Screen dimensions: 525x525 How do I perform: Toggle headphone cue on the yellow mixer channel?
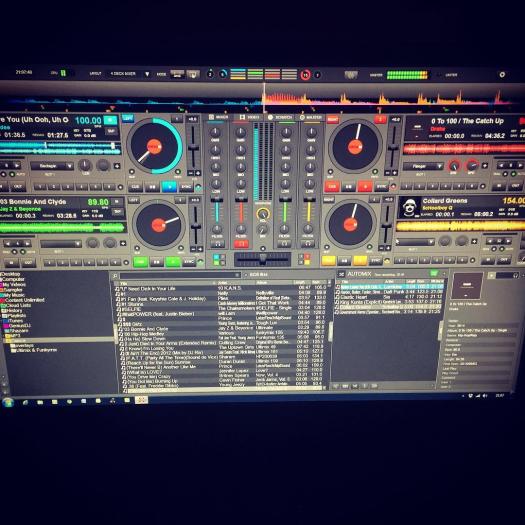pos(308,244)
